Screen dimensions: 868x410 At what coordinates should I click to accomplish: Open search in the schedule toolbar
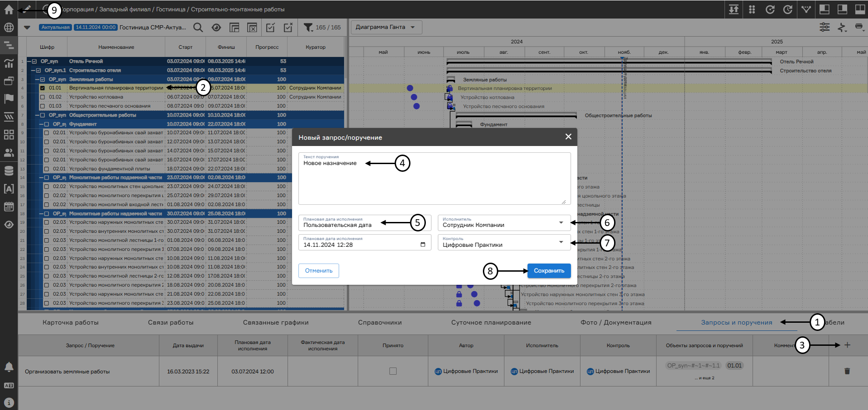click(198, 28)
